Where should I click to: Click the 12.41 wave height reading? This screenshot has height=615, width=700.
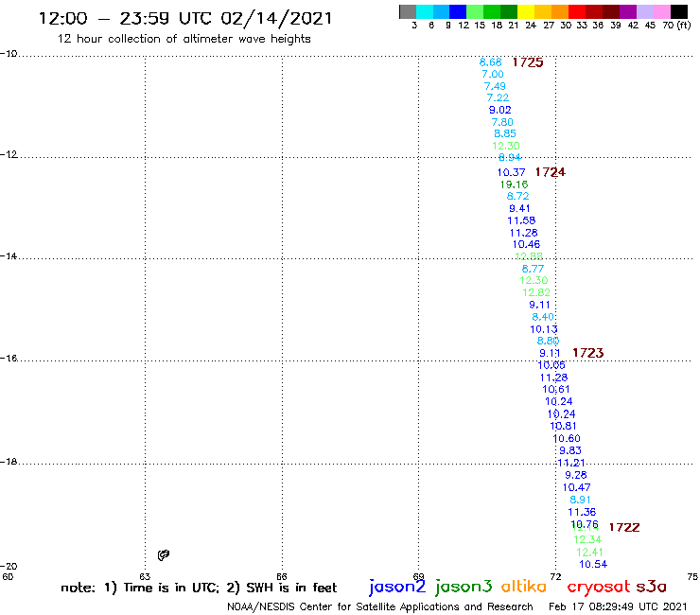(x=589, y=552)
